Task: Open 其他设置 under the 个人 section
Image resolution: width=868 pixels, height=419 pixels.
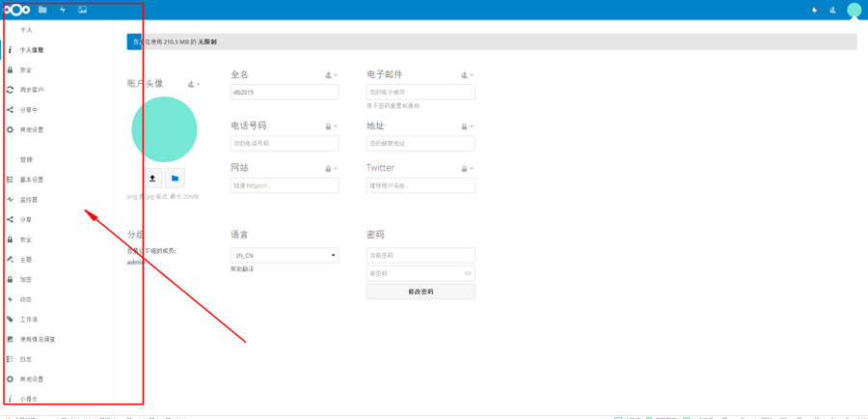Action: pyautogui.click(x=32, y=129)
